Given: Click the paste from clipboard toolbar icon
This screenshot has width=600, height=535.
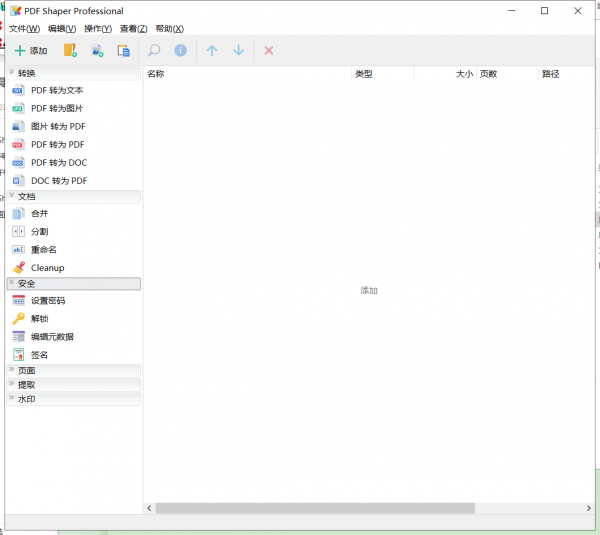Looking at the screenshot, I should pos(123,51).
